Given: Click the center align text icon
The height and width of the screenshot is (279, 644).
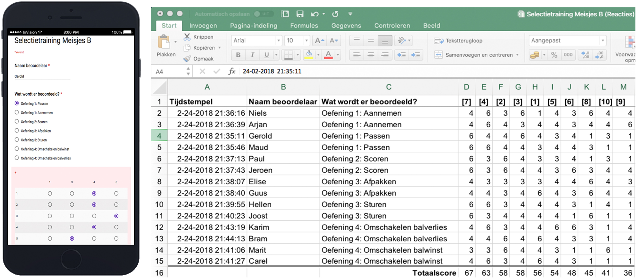Looking at the screenshot, I should click(371, 55).
